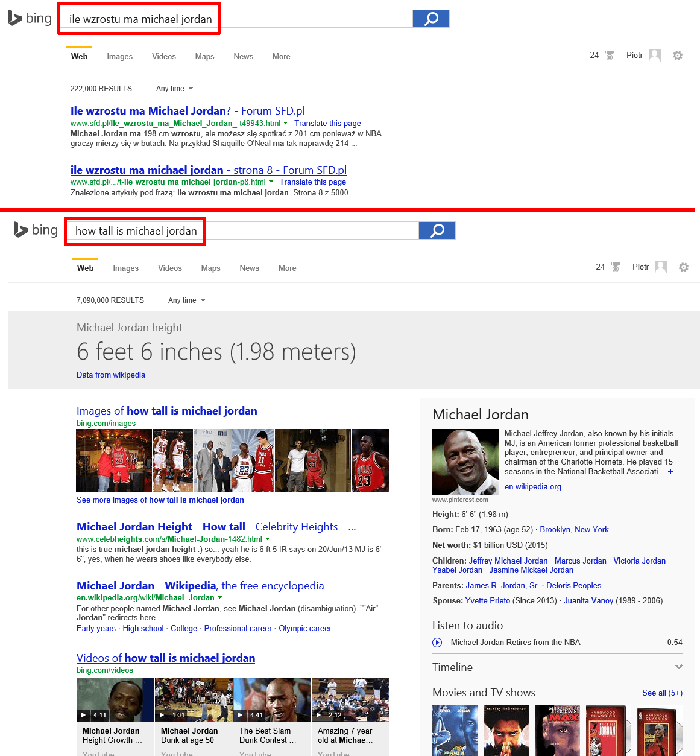Open the 'strona 8 - Forum SFD.pl' result
The image size is (700, 756).
pos(209,170)
